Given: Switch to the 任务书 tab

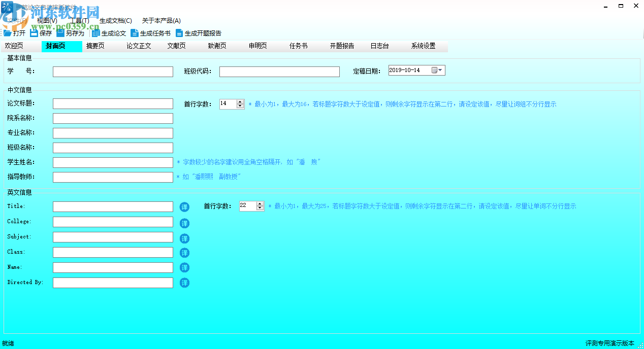Looking at the screenshot, I should click(305, 46).
